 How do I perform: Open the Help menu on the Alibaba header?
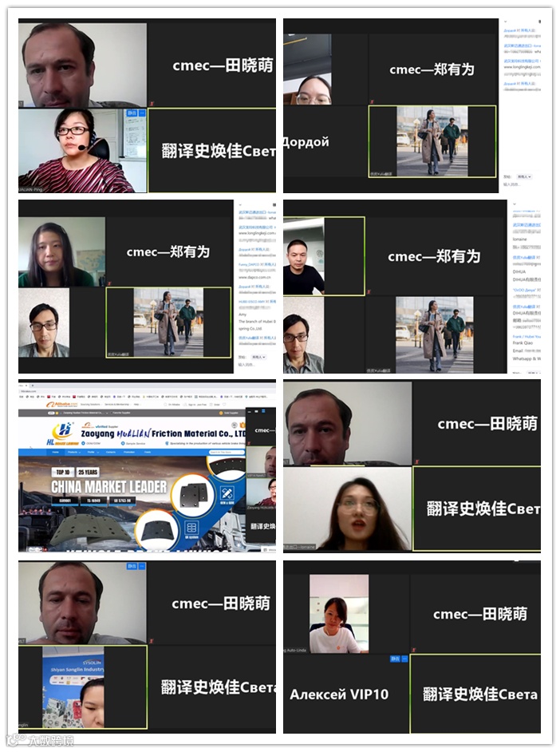coord(136,404)
